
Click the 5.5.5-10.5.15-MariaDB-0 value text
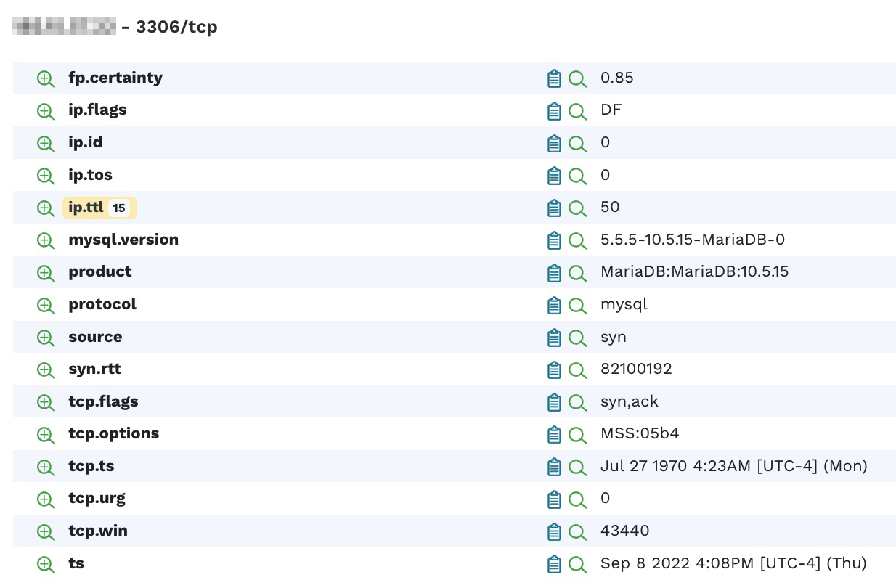691,240
